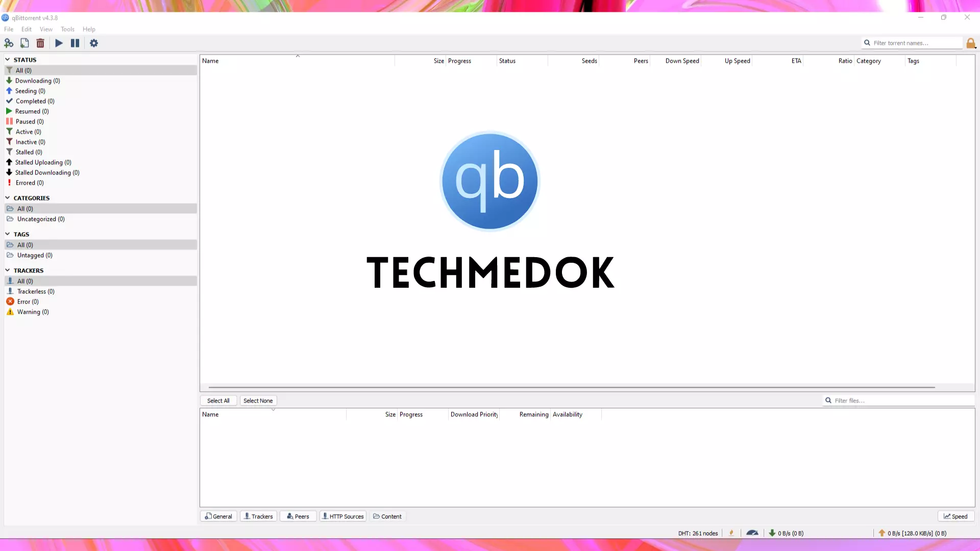Open the View menu
Screen dimensions: 980x551
coord(46,29)
